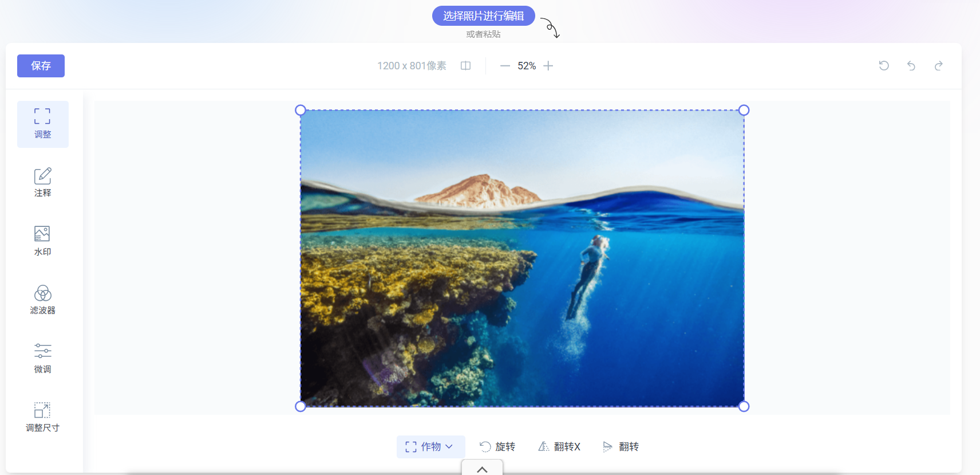Screen dimensions: 980x475
Task: Click the 翻转 flip vertical button
Action: [621, 446]
